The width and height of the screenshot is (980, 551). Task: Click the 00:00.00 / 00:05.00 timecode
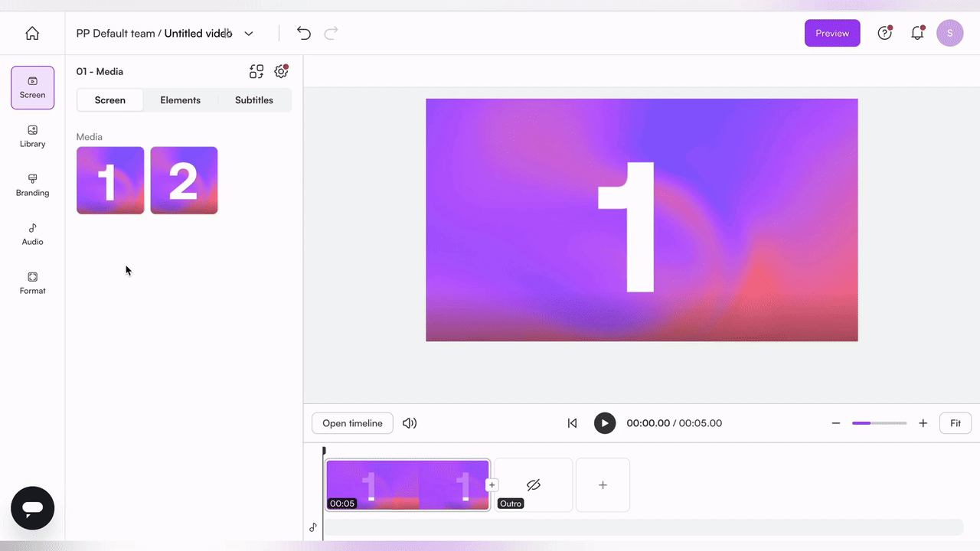pyautogui.click(x=674, y=423)
